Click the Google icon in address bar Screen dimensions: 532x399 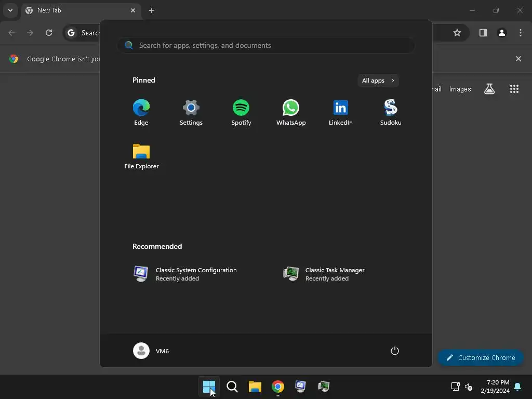pyautogui.click(x=71, y=33)
